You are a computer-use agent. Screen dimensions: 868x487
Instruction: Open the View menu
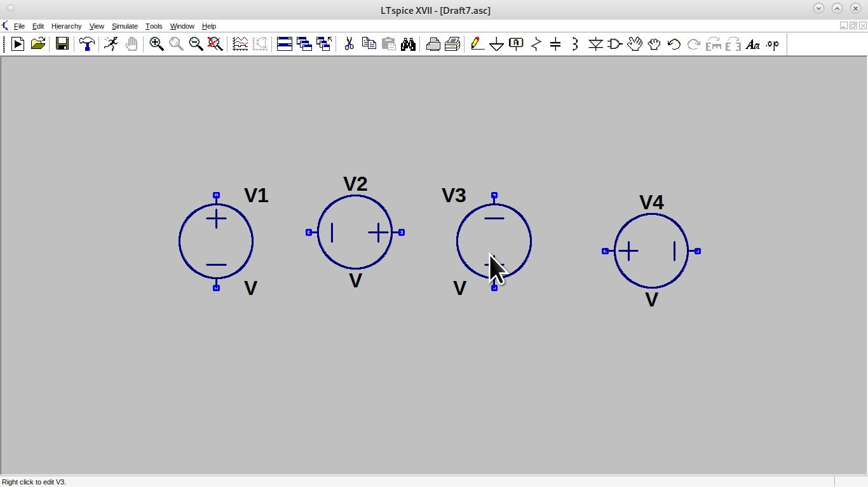(97, 26)
